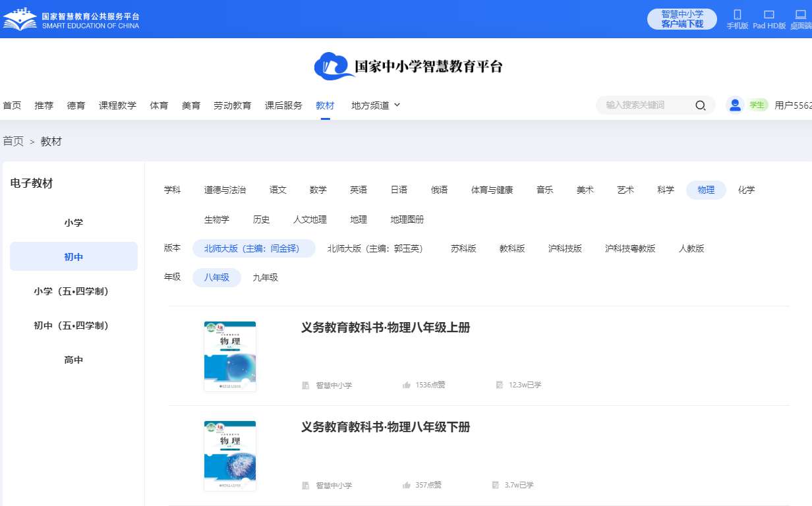This screenshot has width=812, height=506.
Task: Choose the 道德与法治 subject
Action: point(225,190)
